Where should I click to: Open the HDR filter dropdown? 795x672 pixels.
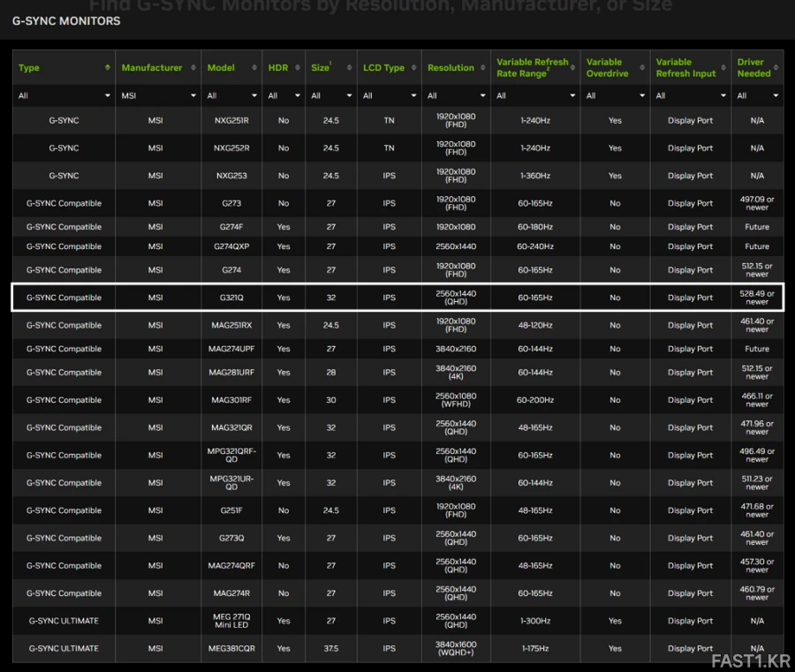[x=284, y=95]
